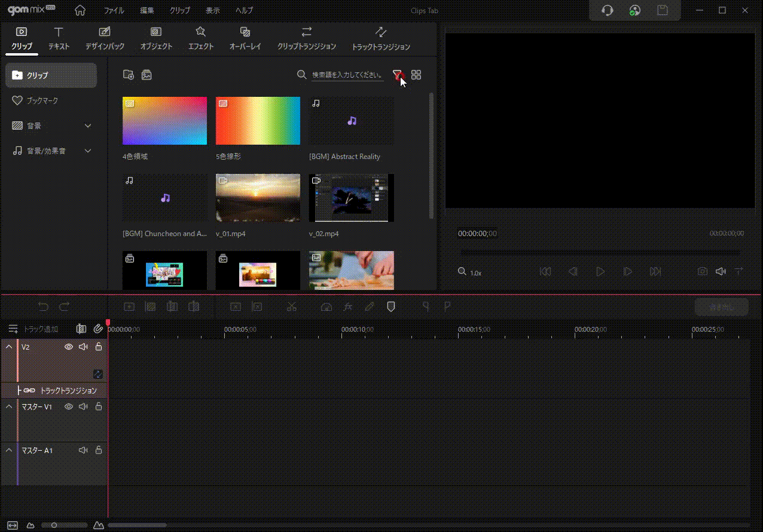Viewport: 763px width, 532px height.
Task: Select the v_01.mp4 video thumbnail
Action: click(258, 197)
